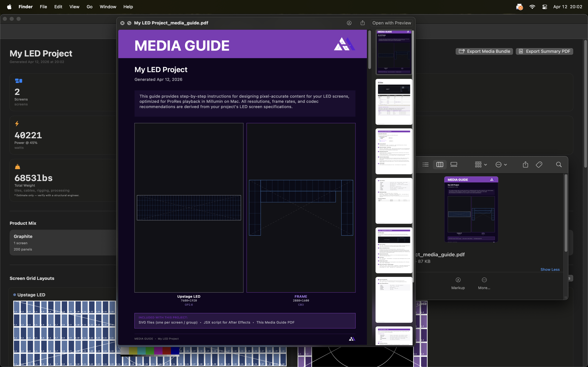Image resolution: width=588 pixels, height=367 pixels.
Task: Collapse the preview details via Show Less
Action: [550, 269]
